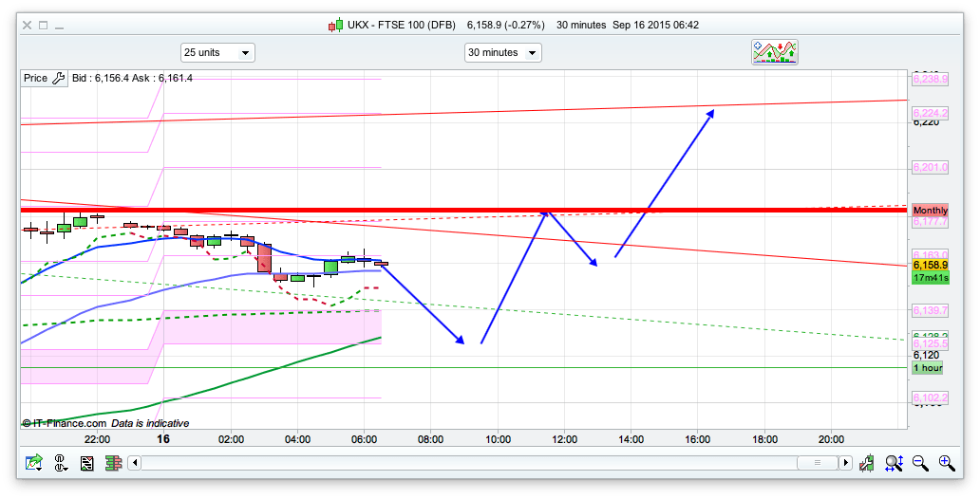This screenshot has height=499, width=980.
Task: Click the zoom in magnifier
Action: pyautogui.click(x=946, y=463)
